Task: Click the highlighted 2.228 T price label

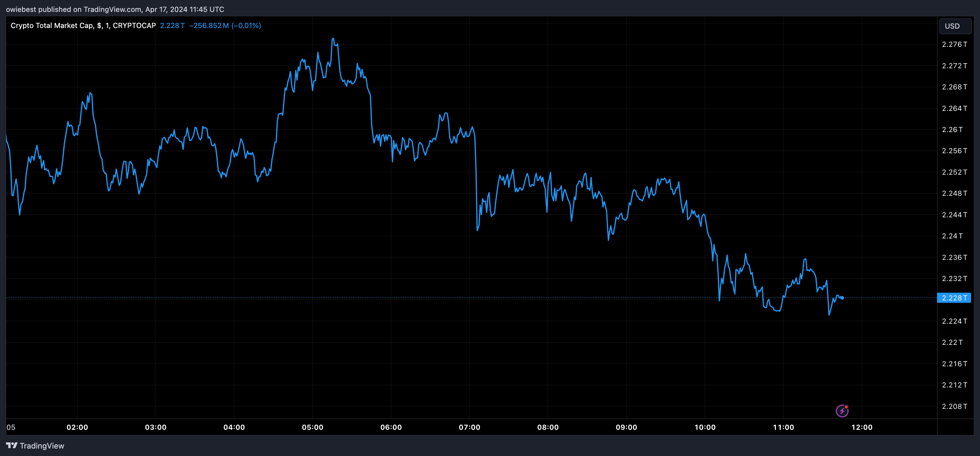Action: [954, 298]
